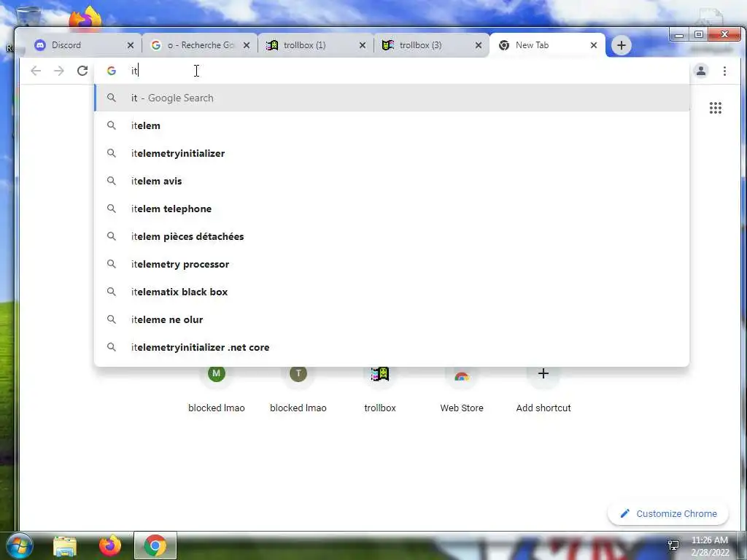Close the Discord tab

[130, 45]
